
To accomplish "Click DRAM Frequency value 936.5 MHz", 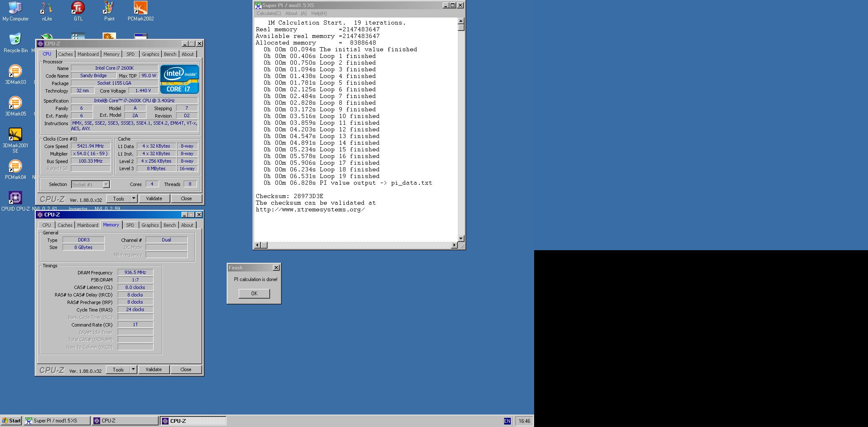I will tap(135, 272).
